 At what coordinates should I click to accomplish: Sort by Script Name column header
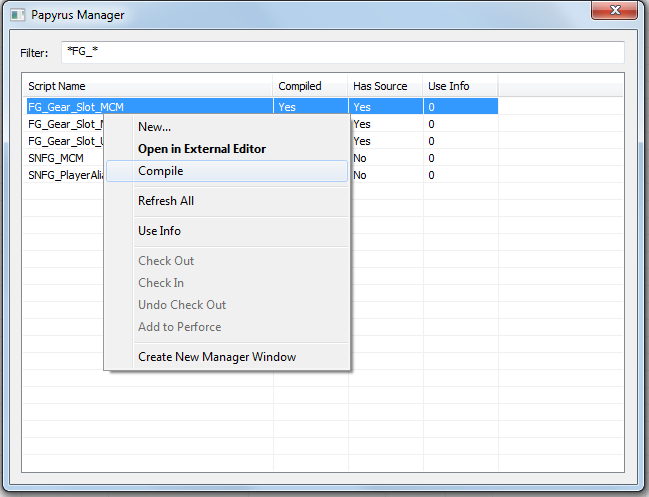[x=148, y=86]
